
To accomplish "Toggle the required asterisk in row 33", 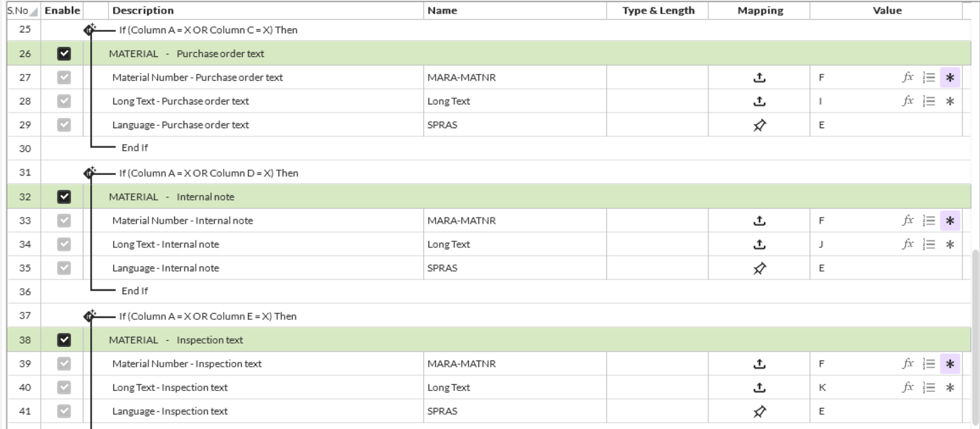I will click(x=950, y=220).
